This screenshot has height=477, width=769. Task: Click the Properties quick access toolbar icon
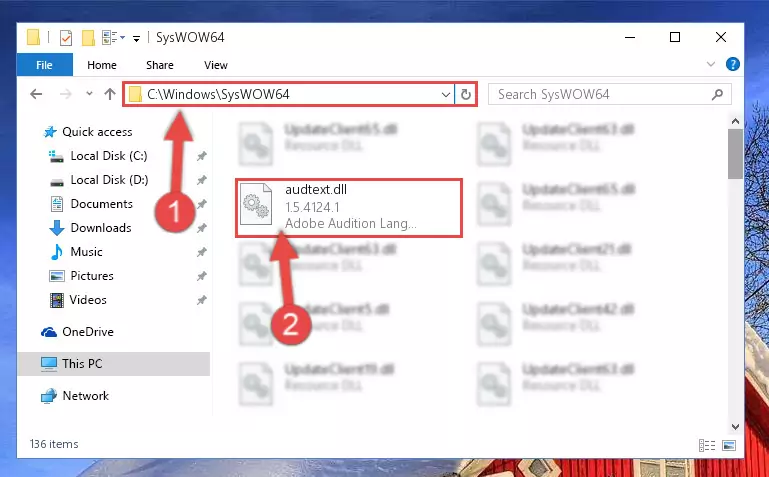(x=66, y=37)
